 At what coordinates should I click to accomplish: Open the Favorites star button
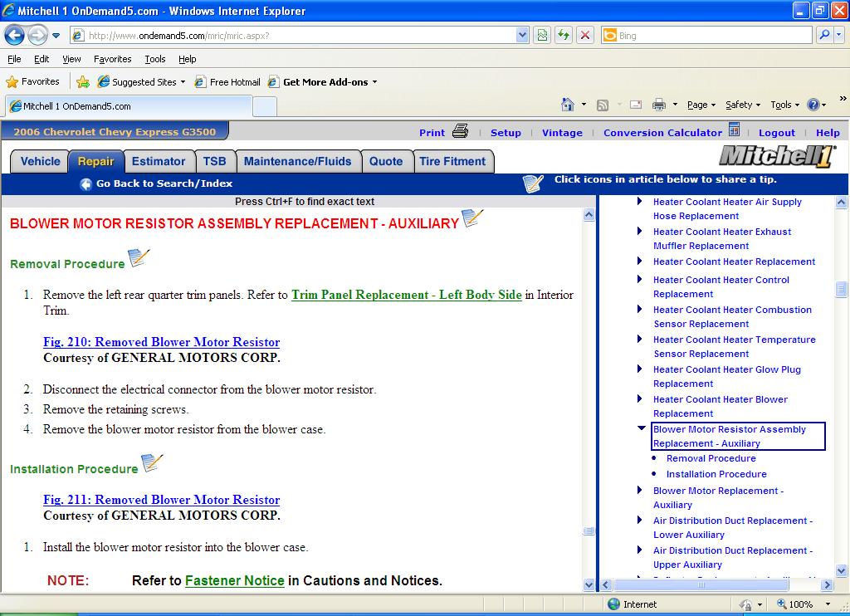pos(32,82)
